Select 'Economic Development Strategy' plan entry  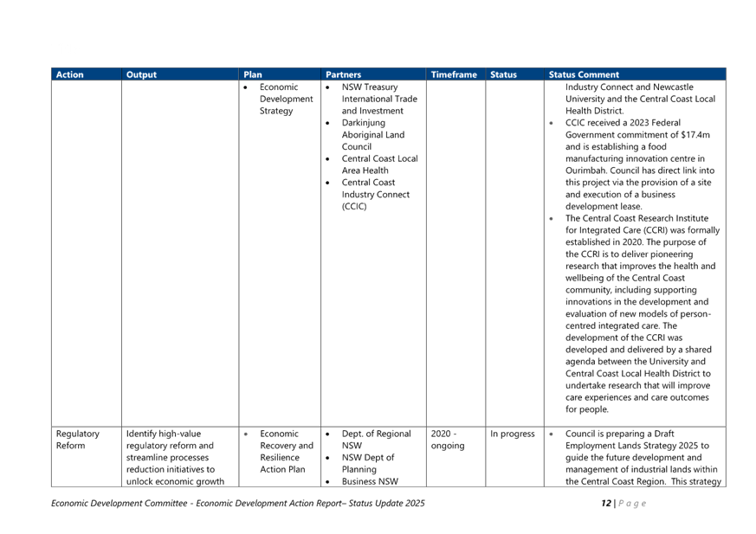286,99
